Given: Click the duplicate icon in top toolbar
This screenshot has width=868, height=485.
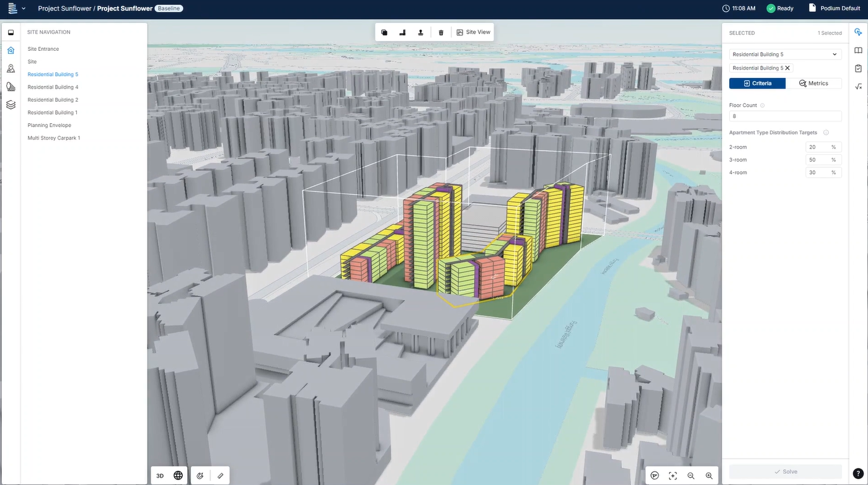Looking at the screenshot, I should click(384, 32).
